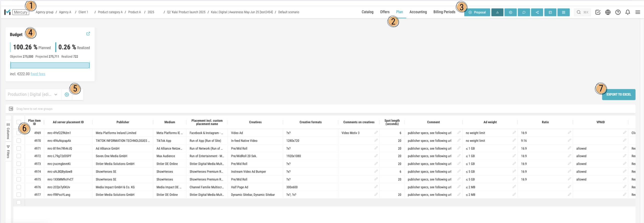Open the Production | Digital view dropdown
This screenshot has height=223, width=644.
(33, 94)
